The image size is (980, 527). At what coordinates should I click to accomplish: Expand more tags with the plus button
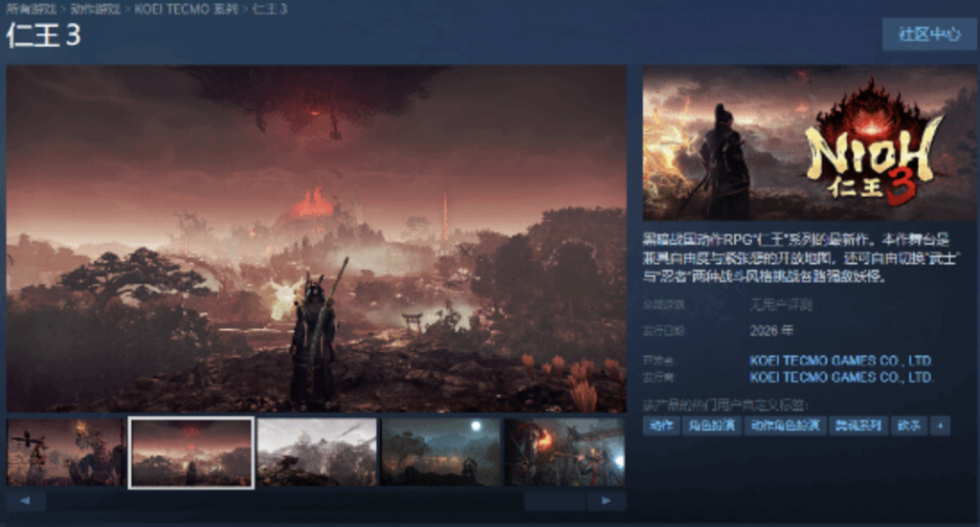coord(940,426)
